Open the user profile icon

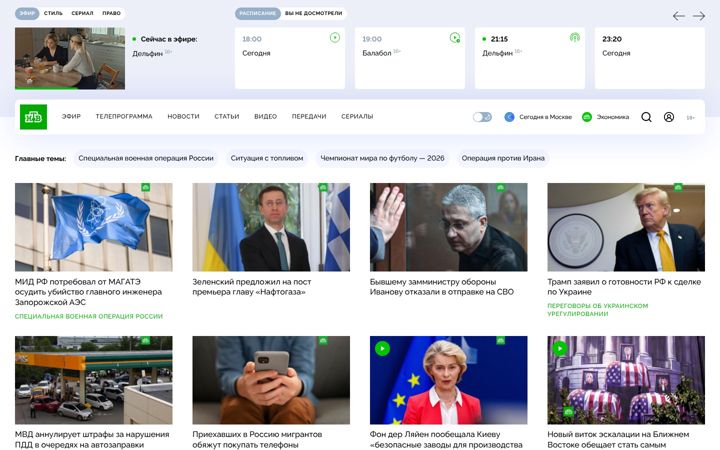point(669,117)
